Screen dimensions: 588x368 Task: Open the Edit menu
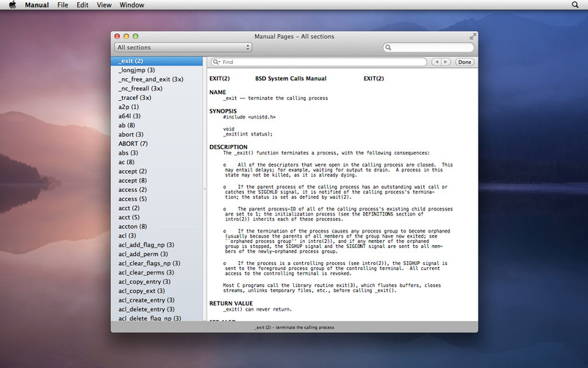click(82, 5)
